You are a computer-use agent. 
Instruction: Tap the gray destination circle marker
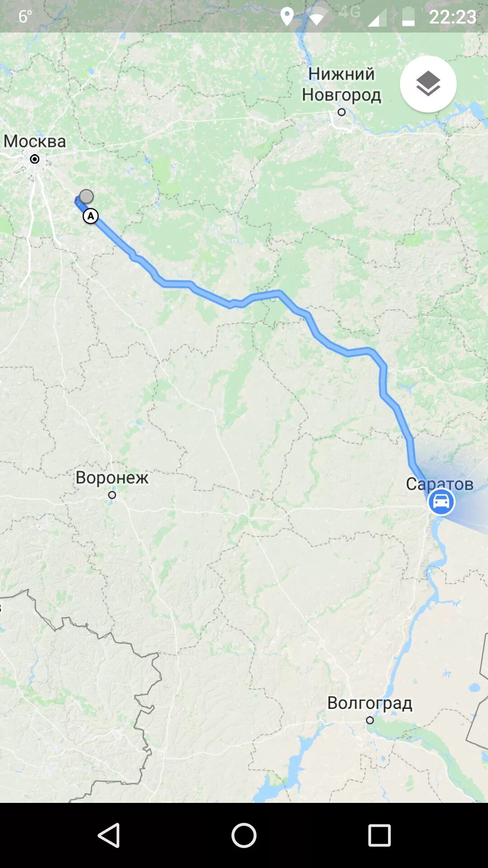point(86,197)
